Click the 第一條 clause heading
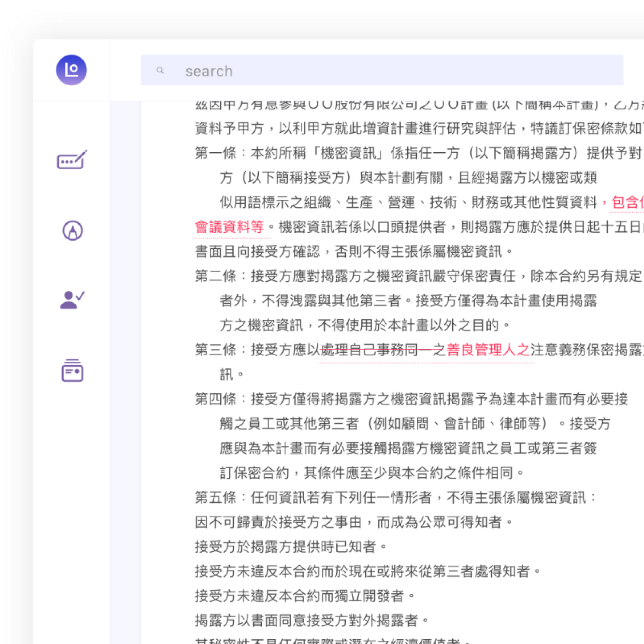Screen dimensions: 644x644 coord(216,153)
